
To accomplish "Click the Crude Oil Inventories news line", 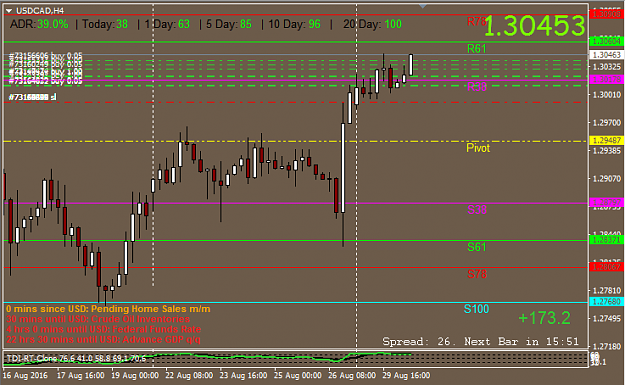I will [x=98, y=319].
